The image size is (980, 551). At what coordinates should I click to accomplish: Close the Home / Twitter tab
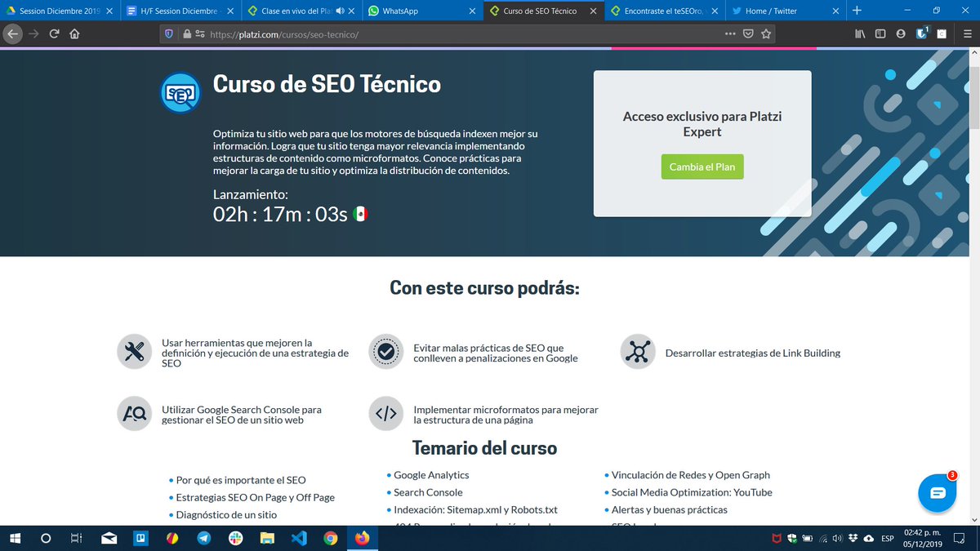[835, 11]
